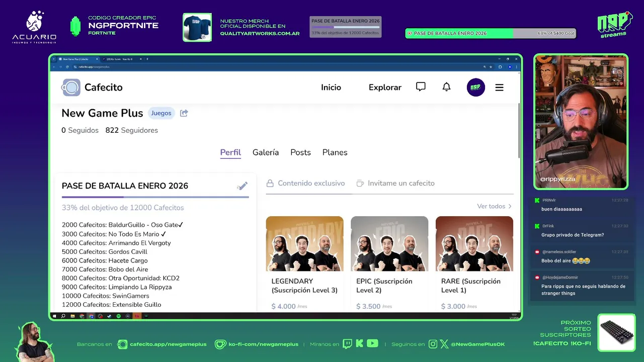
Task: Click the pencil edit icon on goal card
Action: pos(243,186)
